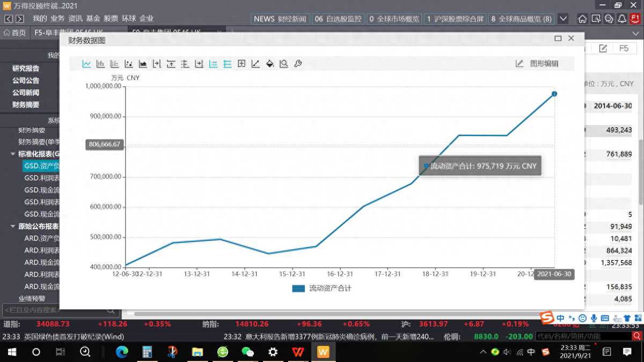Select the area chart icon
This screenshot has width=644, height=362.
tap(143, 64)
